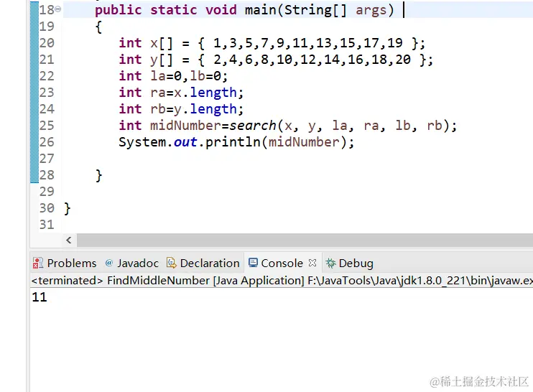This screenshot has height=392, width=533.
Task: Switch to the Problems tab
Action: point(65,263)
